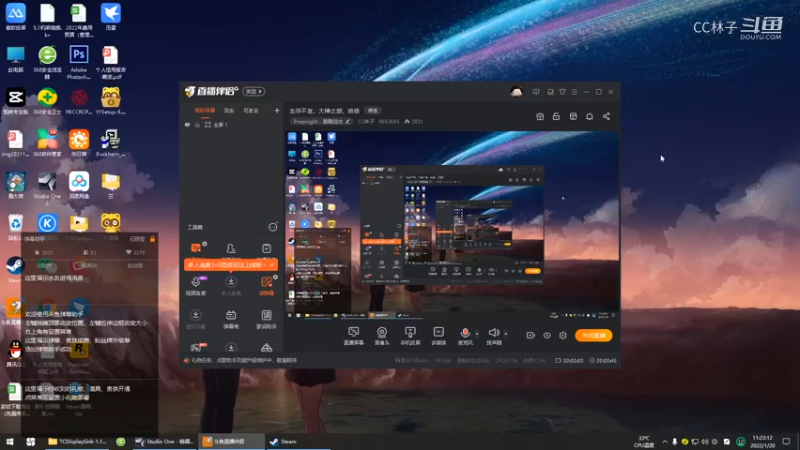Open the 歌词助手 lyrics tool in toolbox
Viewport: 800px width, 450px height.
[266, 319]
